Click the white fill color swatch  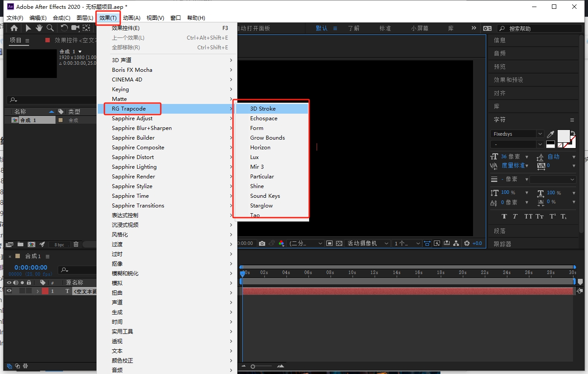point(563,135)
